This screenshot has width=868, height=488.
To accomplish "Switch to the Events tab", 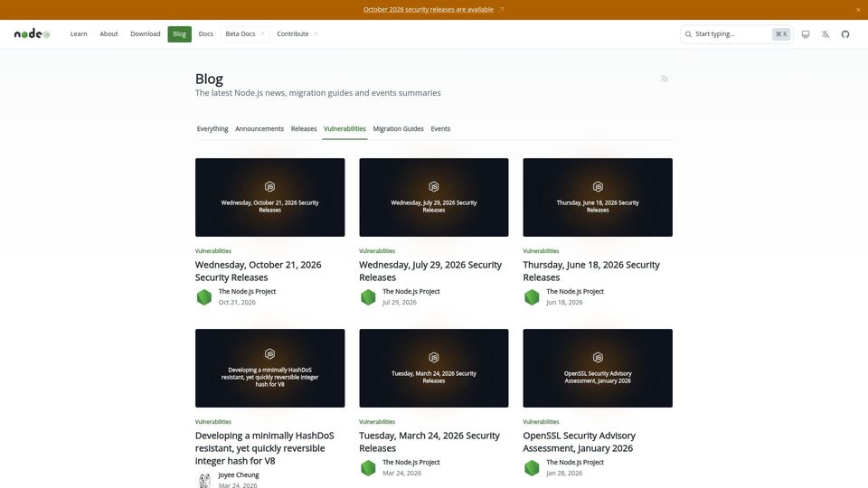I will (x=440, y=129).
